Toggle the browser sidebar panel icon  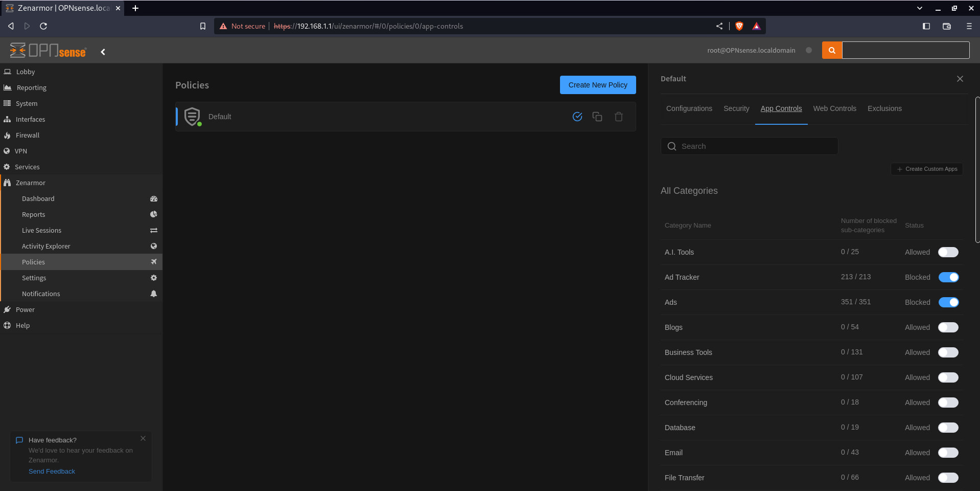(x=926, y=26)
